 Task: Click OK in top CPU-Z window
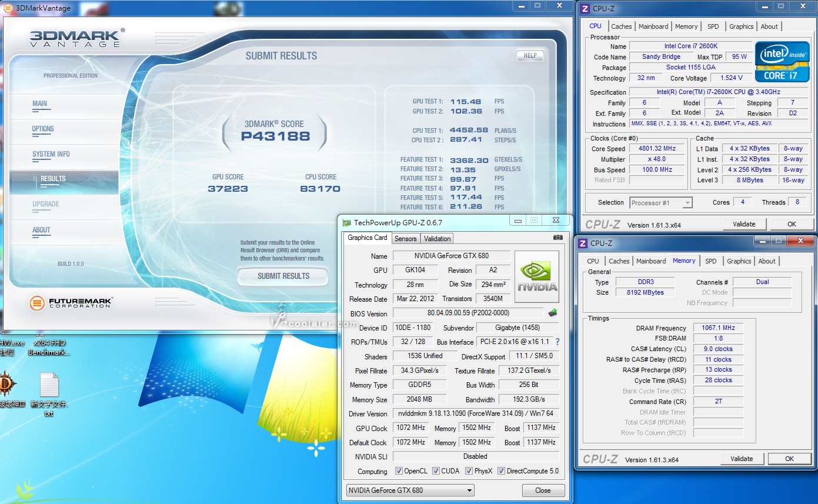coord(792,224)
